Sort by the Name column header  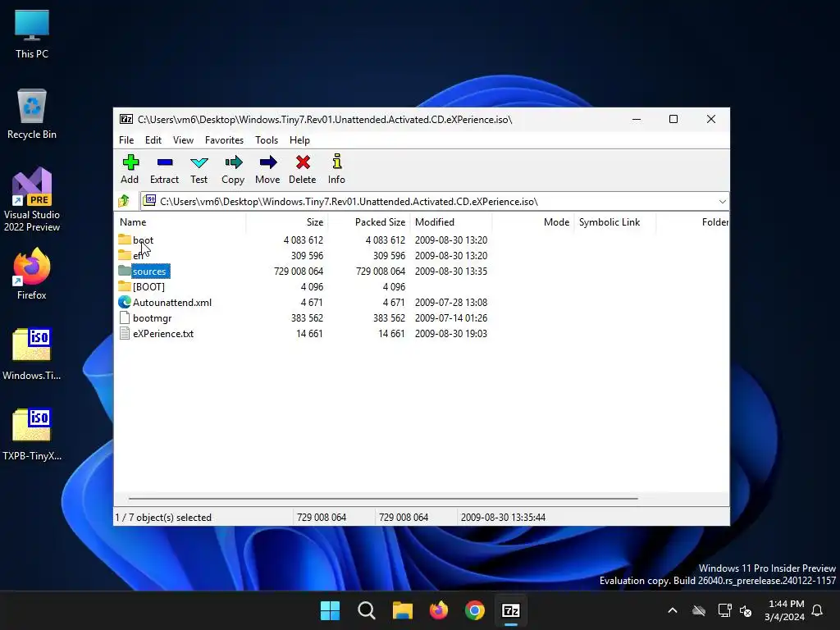click(x=180, y=221)
